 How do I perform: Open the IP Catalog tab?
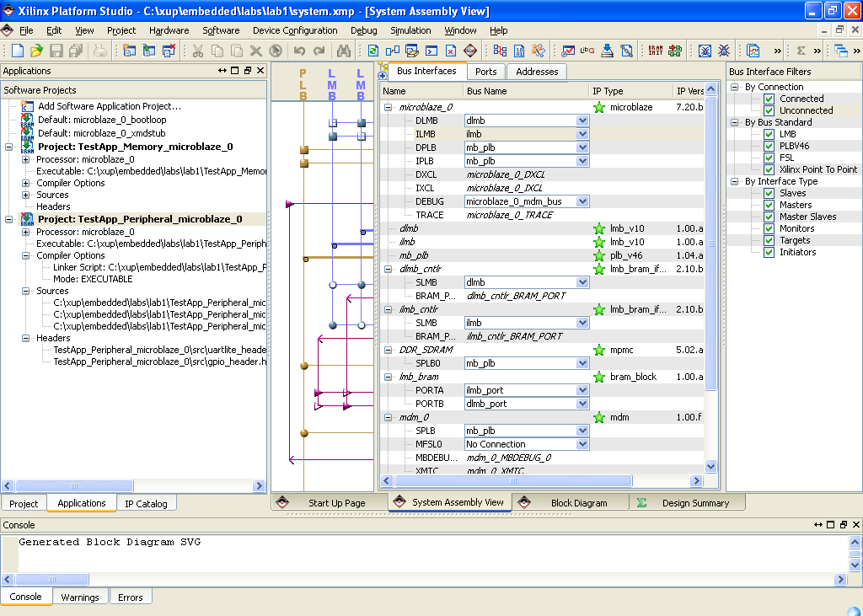(146, 504)
